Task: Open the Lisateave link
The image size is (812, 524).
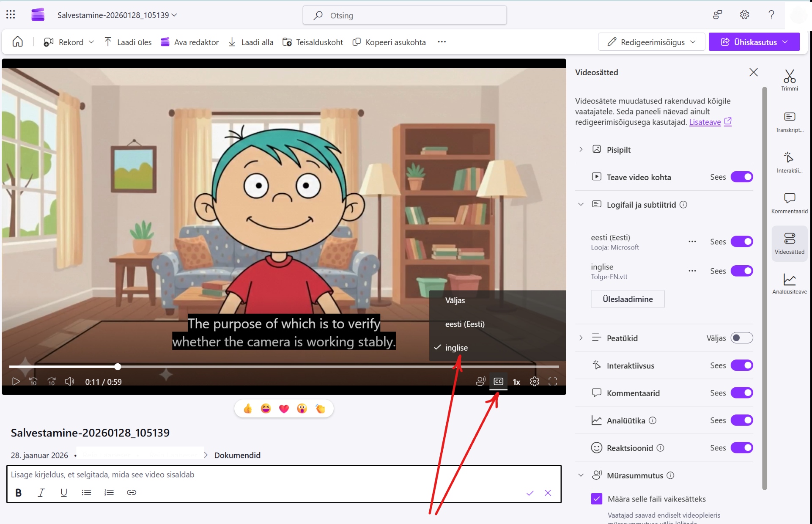Action: 705,122
